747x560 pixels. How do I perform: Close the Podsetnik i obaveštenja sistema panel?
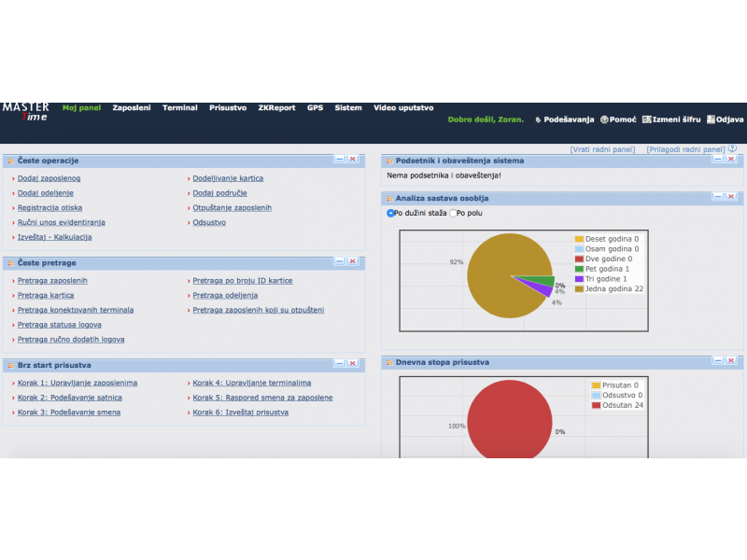tap(731, 159)
